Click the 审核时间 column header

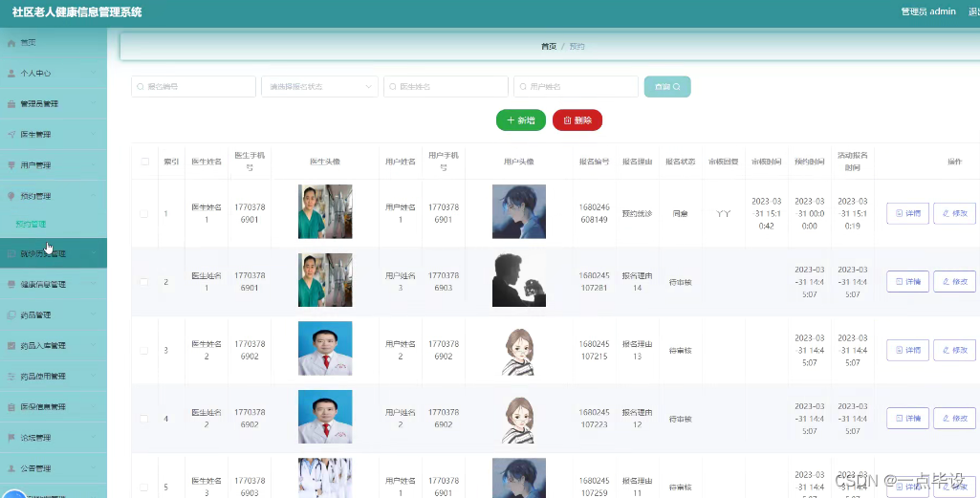pyautogui.click(x=766, y=162)
